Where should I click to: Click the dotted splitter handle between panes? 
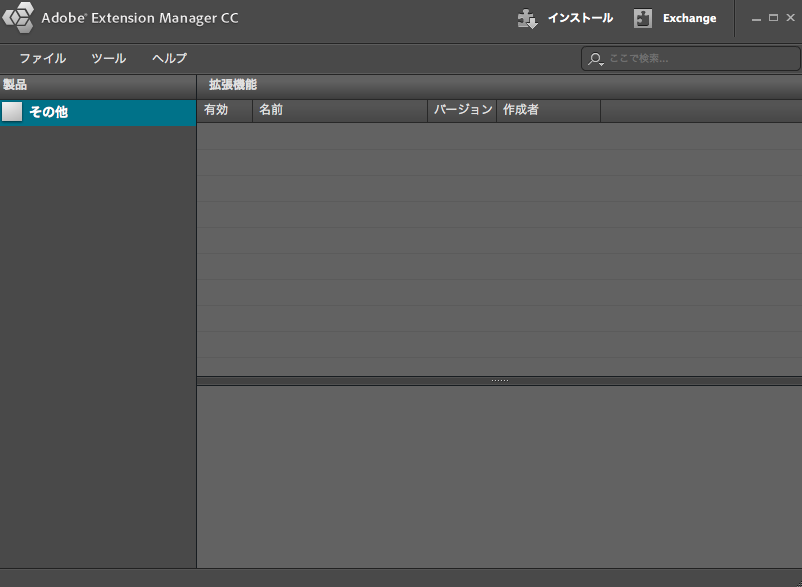point(500,380)
